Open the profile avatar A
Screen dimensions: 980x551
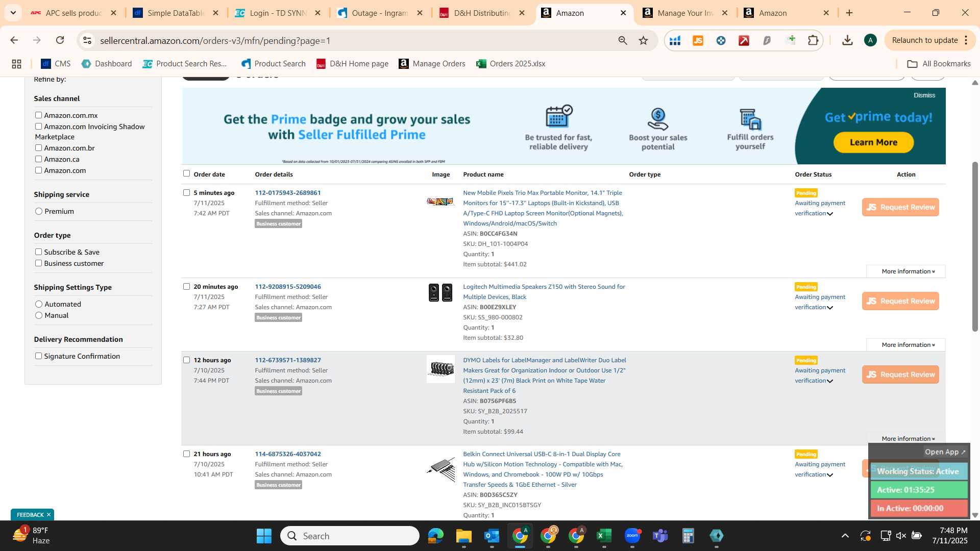(870, 40)
